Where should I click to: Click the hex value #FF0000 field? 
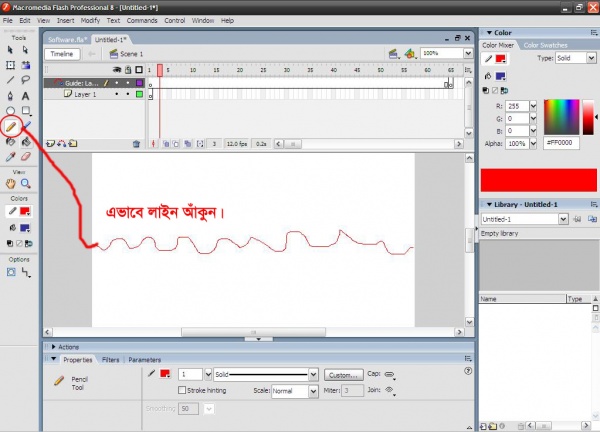[x=561, y=143]
